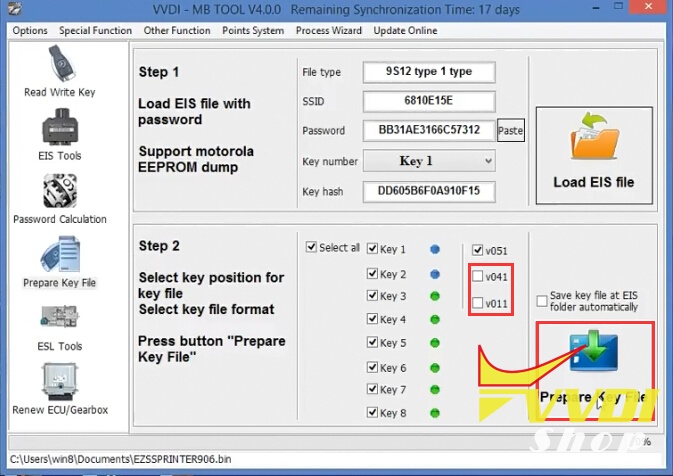Click the Load EIS file folder icon
673x476 pixels.
tap(594, 136)
